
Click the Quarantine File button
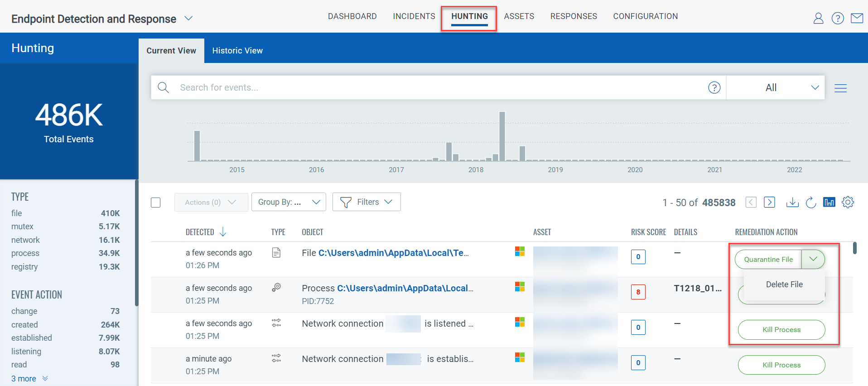click(768, 259)
